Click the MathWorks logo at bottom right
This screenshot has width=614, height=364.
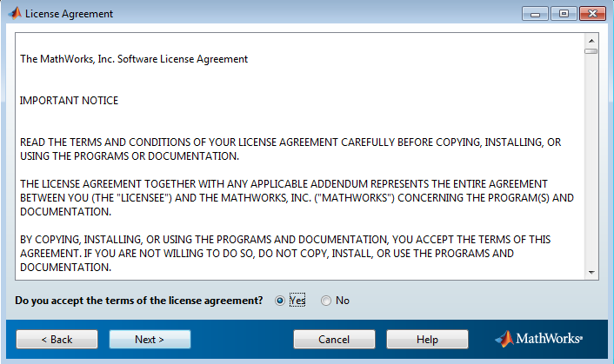[x=539, y=339]
